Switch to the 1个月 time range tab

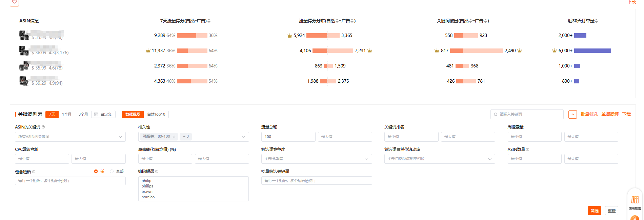[67, 115]
